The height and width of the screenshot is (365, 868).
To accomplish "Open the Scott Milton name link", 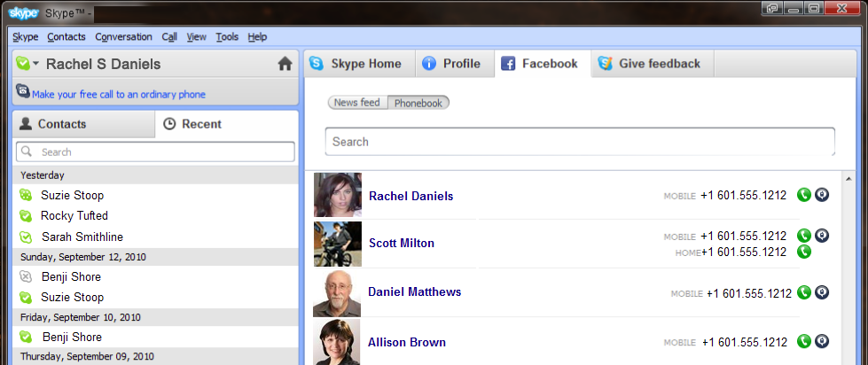I will click(402, 243).
